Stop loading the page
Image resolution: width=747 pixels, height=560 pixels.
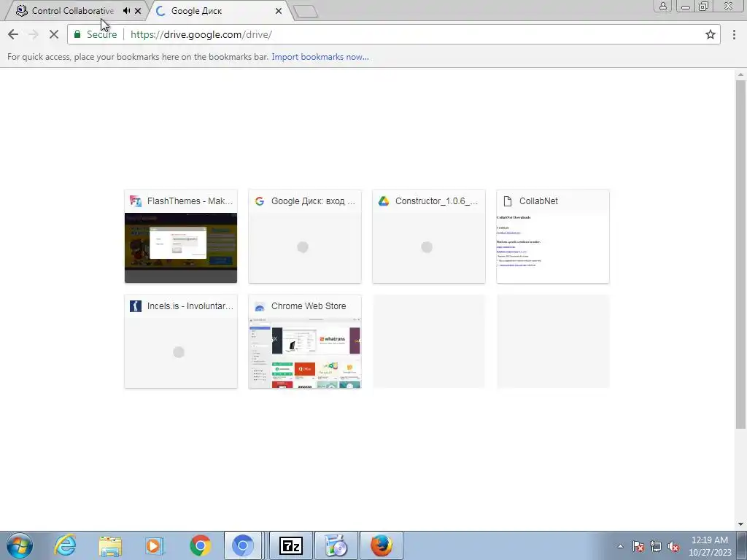[54, 34]
